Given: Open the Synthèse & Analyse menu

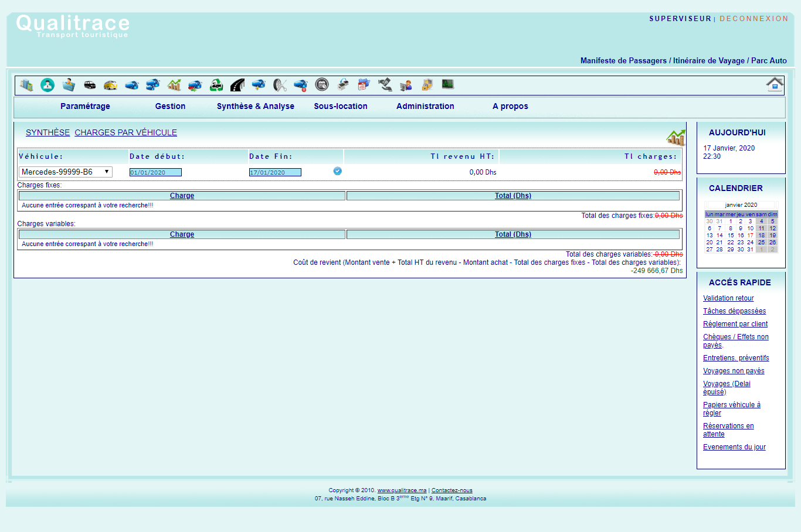Looking at the screenshot, I should [x=256, y=106].
